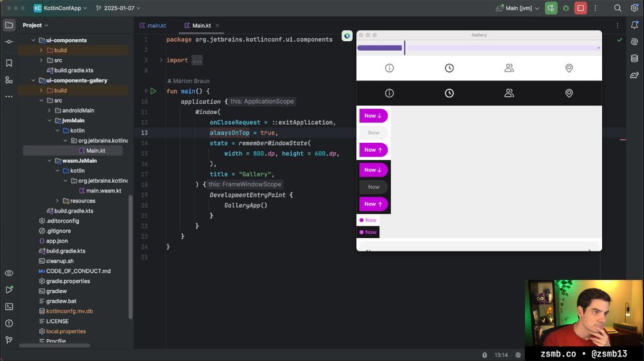Click the Debug bug icon
Viewport: 644px width, 361px height.
pos(566,8)
